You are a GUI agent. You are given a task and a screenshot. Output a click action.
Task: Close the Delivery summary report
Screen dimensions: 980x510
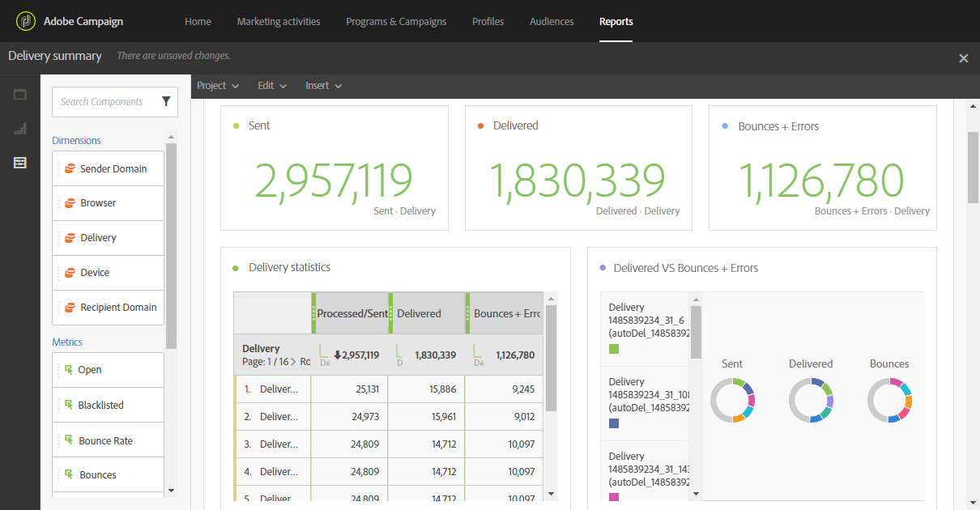point(963,58)
